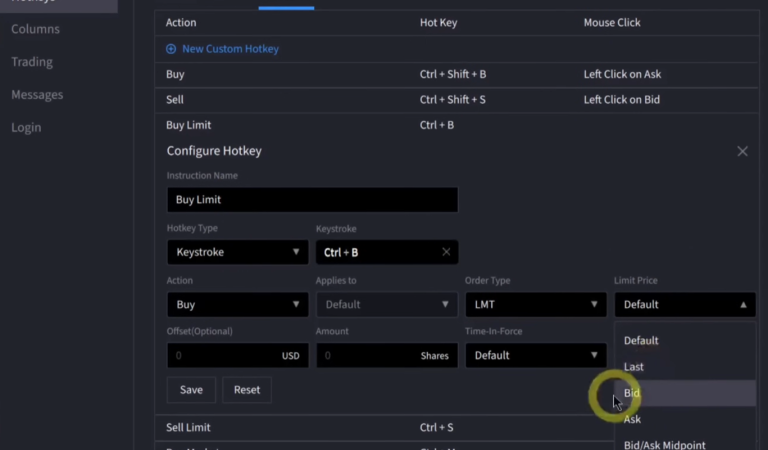Viewport: 768px width, 450px height.
Task: Collapse the Limit Price dropdown
Action: click(x=685, y=305)
